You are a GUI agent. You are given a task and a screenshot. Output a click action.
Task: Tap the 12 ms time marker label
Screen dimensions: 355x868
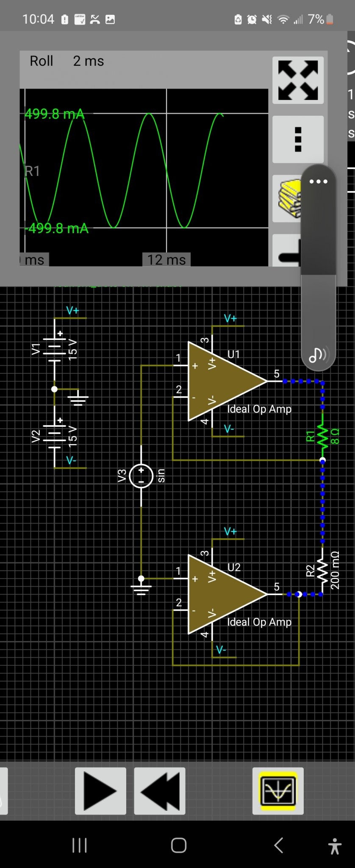[x=166, y=259]
